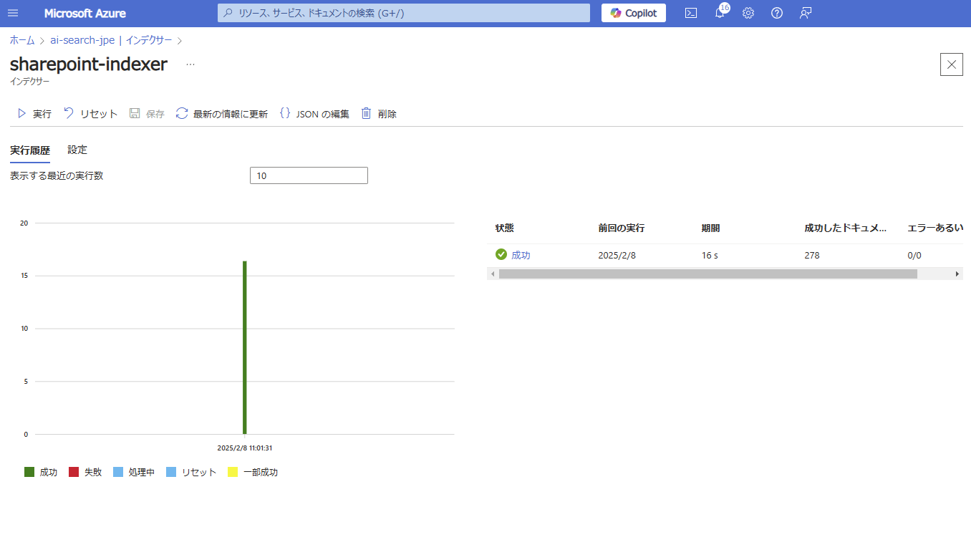Navigate to ホーム via breadcrumb
Screen dimensions: 971x560
click(21, 40)
